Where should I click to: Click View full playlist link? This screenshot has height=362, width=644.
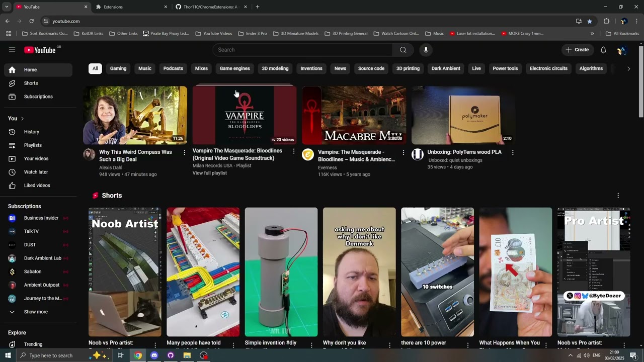click(210, 173)
